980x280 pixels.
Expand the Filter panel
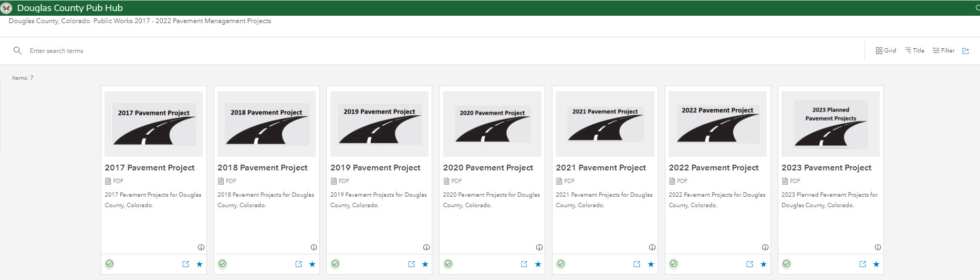tap(944, 51)
